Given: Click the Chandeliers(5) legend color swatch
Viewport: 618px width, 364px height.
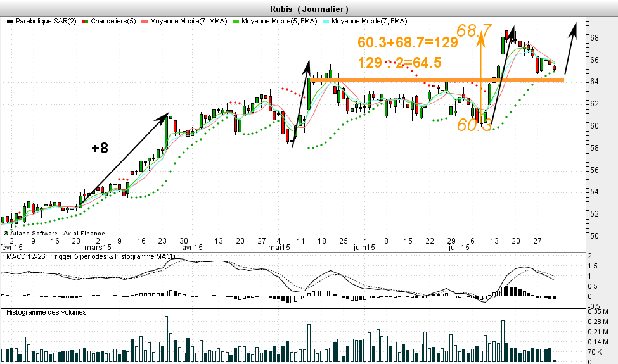Looking at the screenshot, I should click(x=85, y=22).
